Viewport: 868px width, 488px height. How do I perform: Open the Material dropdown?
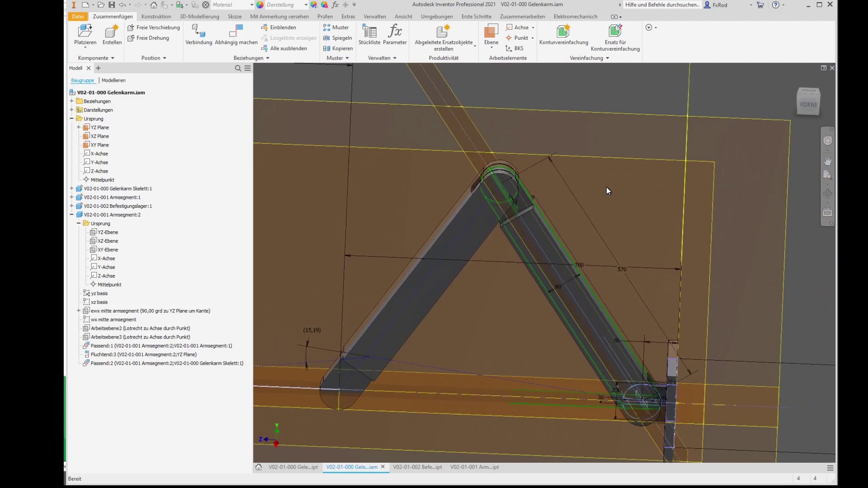pyautogui.click(x=251, y=5)
